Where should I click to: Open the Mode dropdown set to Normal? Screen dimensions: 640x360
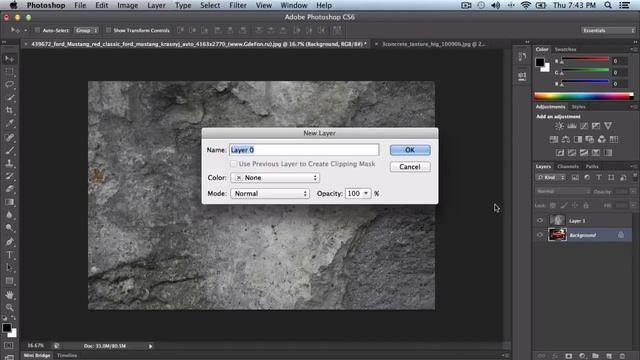270,193
